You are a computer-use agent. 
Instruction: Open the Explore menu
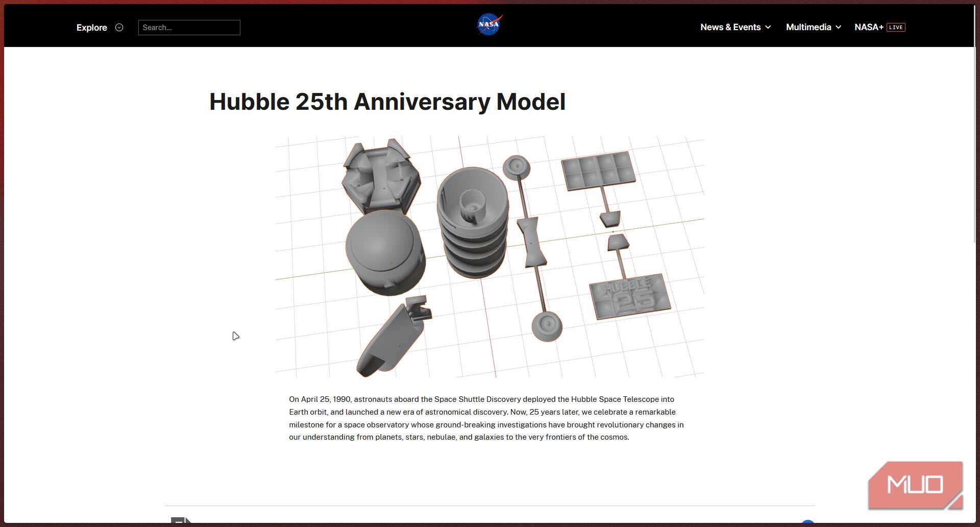[x=92, y=28]
